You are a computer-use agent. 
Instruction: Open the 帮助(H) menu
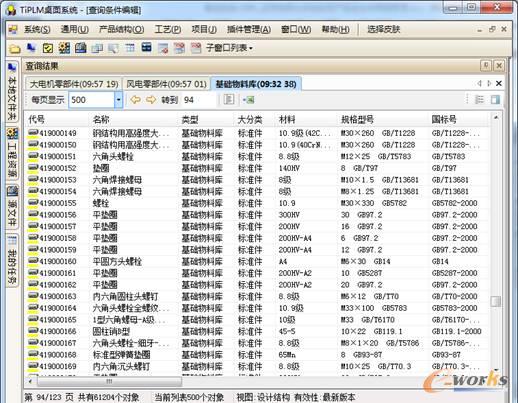pyautogui.click(x=335, y=29)
